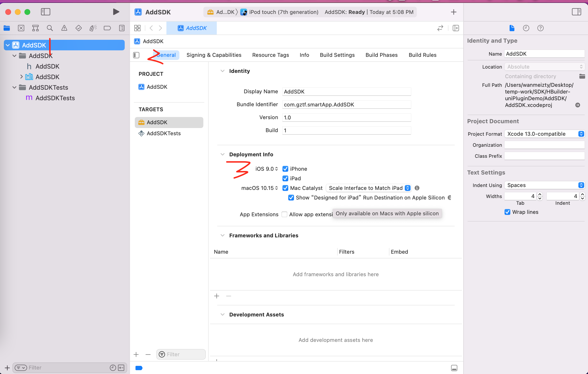Collapse Frameworks and Libraries section
The height and width of the screenshot is (374, 588).
[223, 235]
